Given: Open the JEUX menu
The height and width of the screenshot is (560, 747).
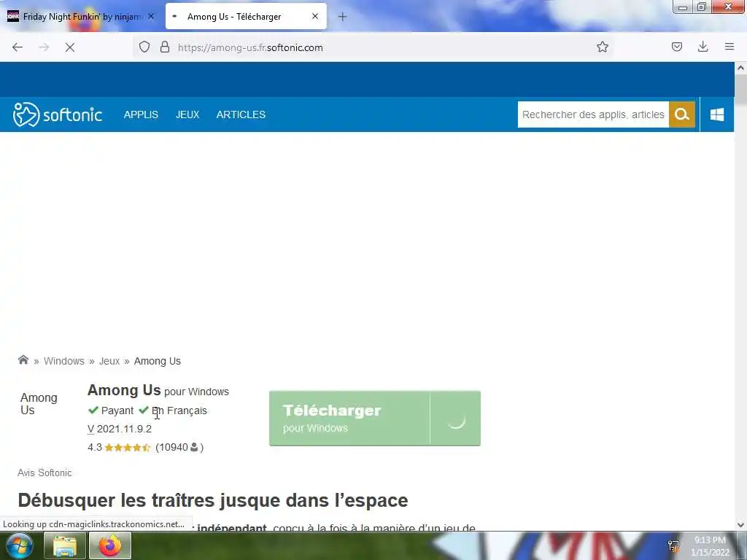Looking at the screenshot, I should (187, 114).
